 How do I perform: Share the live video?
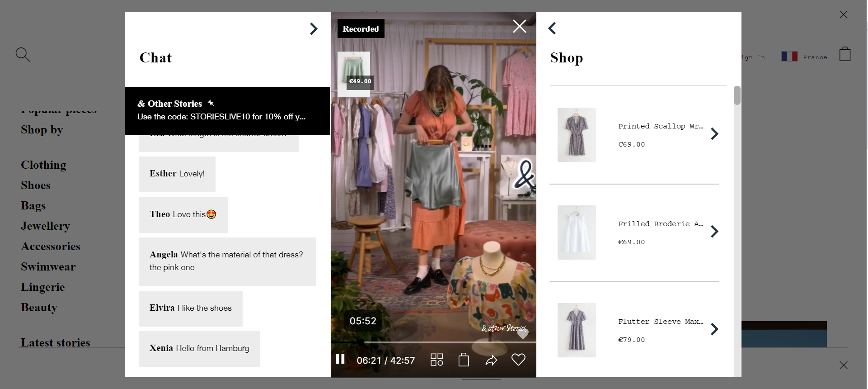pos(491,360)
